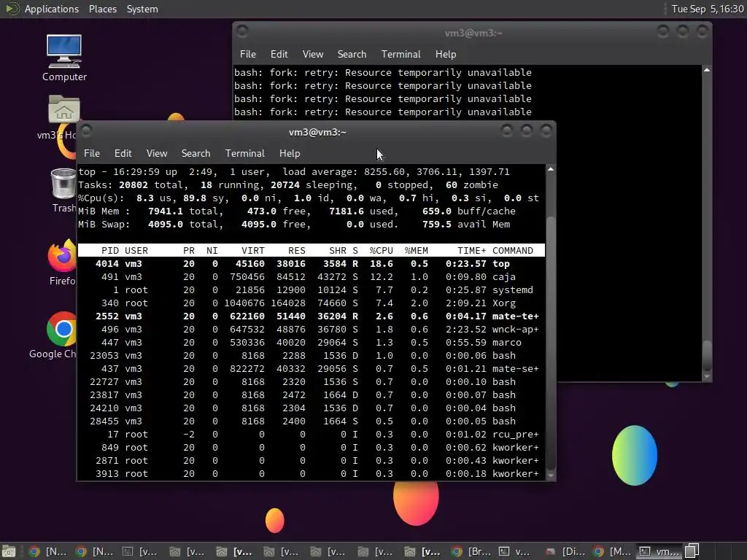Click the 'rcu_pre+' process command

coord(516,435)
